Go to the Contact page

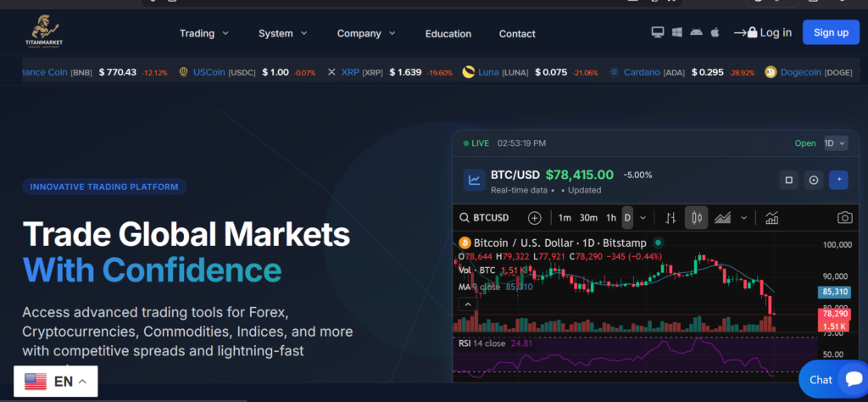tap(517, 34)
